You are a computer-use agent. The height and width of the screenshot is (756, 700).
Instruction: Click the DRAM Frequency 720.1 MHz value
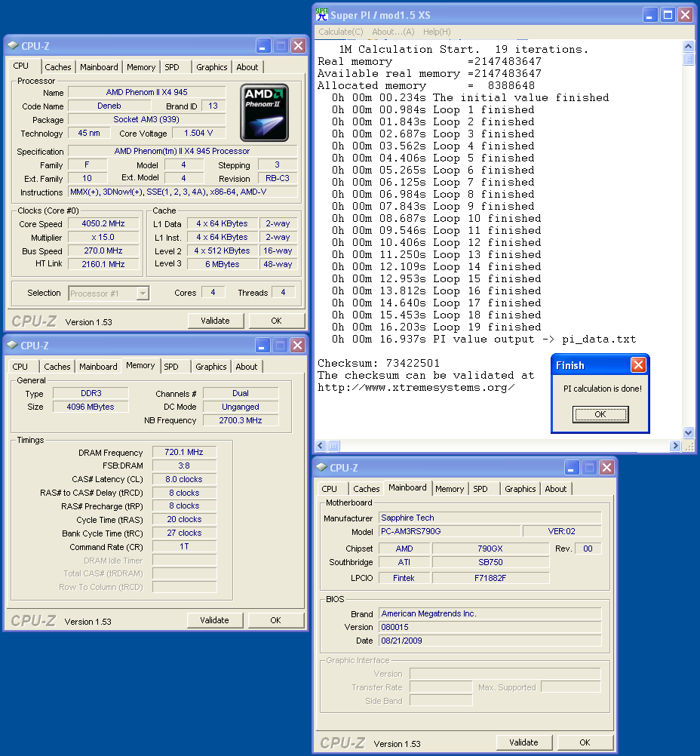coord(184,452)
